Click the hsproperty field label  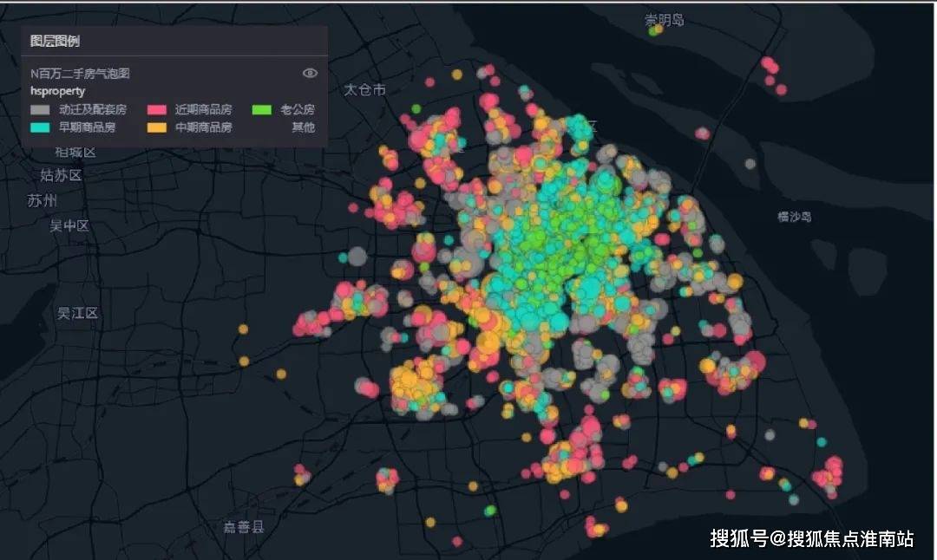click(x=58, y=91)
